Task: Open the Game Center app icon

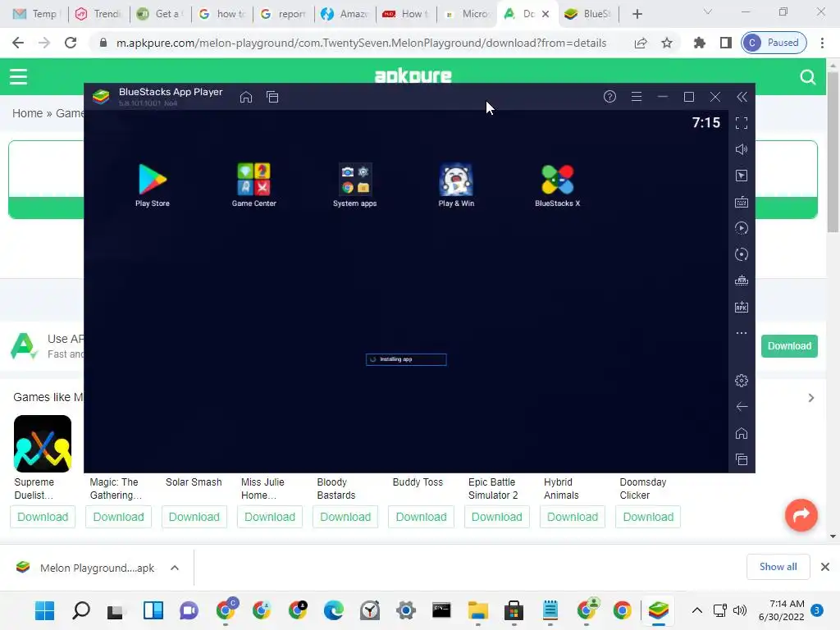Action: tap(254, 185)
